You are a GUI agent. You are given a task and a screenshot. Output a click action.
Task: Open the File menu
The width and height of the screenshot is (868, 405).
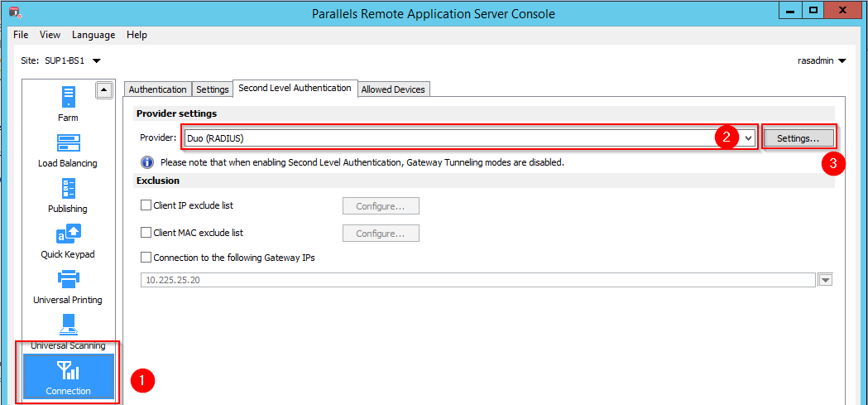pyautogui.click(x=21, y=34)
